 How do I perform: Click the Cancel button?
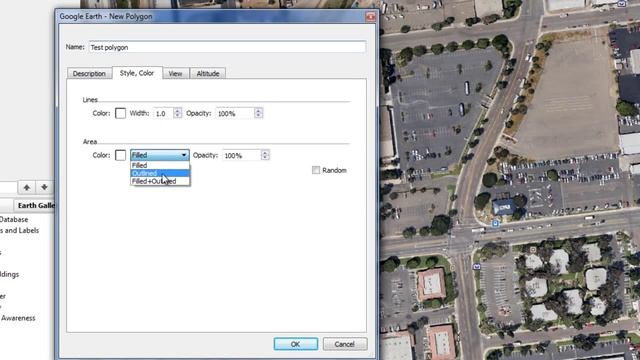[344, 344]
